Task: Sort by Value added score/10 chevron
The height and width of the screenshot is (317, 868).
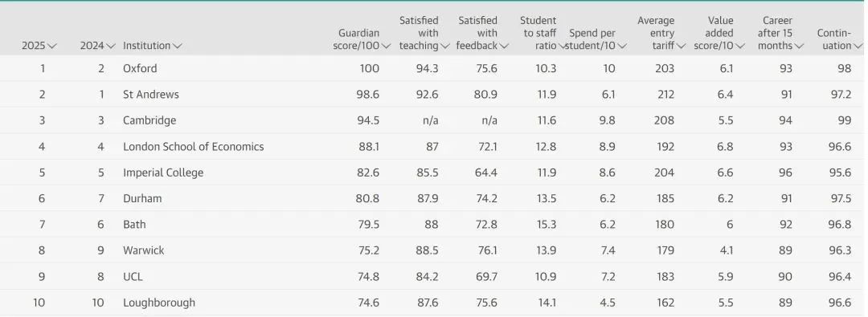Action: pyautogui.click(x=740, y=46)
